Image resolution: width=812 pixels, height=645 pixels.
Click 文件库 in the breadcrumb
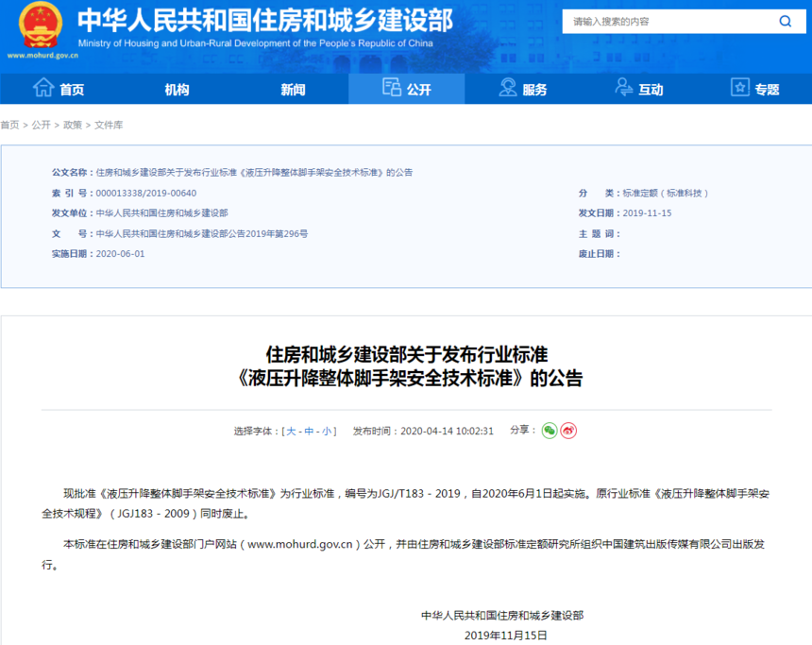click(109, 125)
